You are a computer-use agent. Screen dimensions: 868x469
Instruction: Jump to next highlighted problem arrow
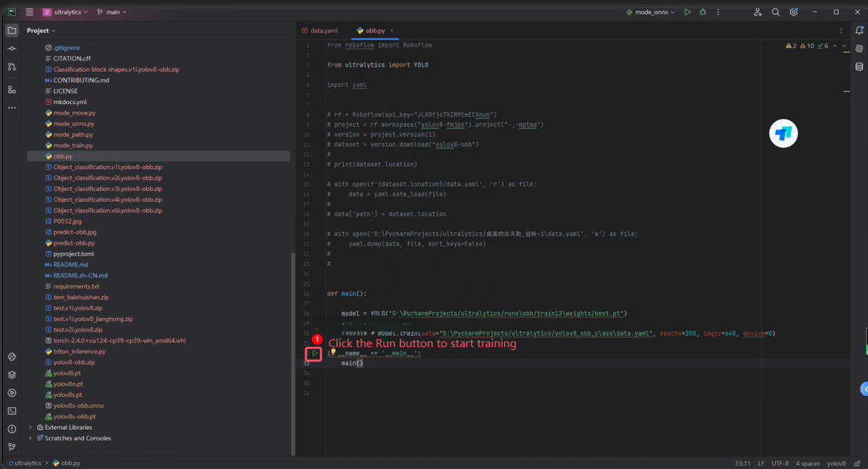point(844,46)
